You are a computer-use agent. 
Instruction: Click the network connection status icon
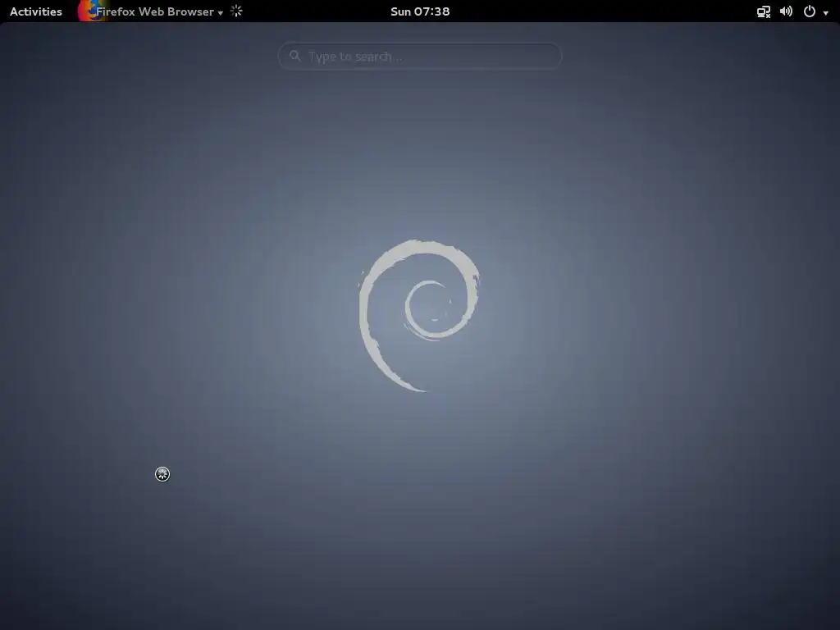click(x=764, y=11)
